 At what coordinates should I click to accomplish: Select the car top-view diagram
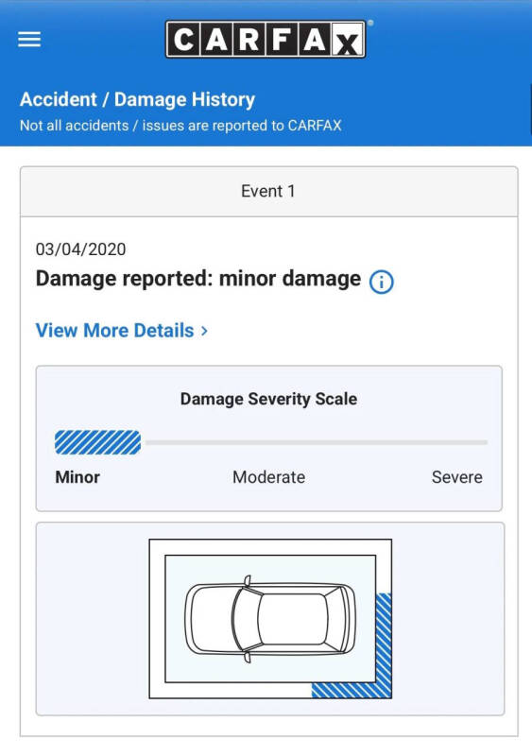click(270, 619)
